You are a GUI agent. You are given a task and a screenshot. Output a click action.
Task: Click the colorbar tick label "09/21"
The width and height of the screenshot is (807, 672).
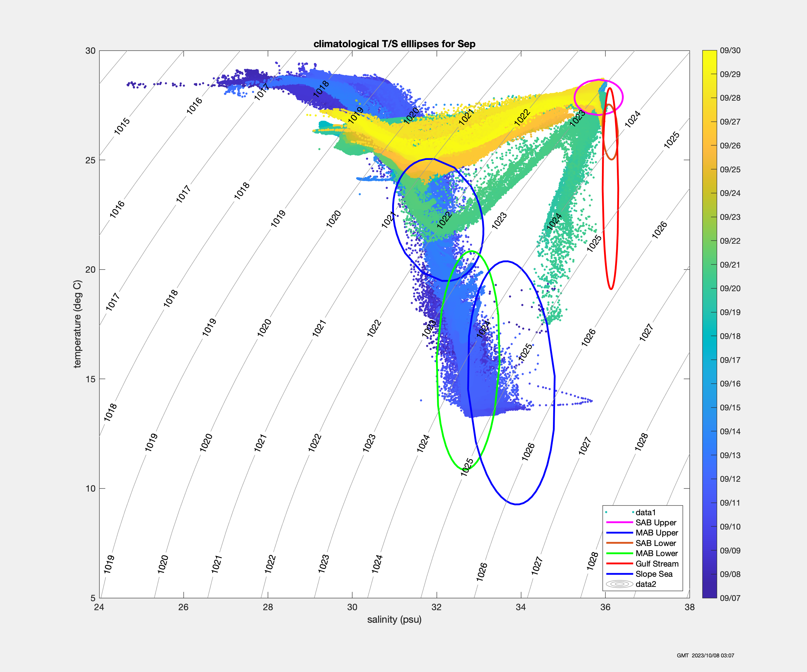coord(730,265)
